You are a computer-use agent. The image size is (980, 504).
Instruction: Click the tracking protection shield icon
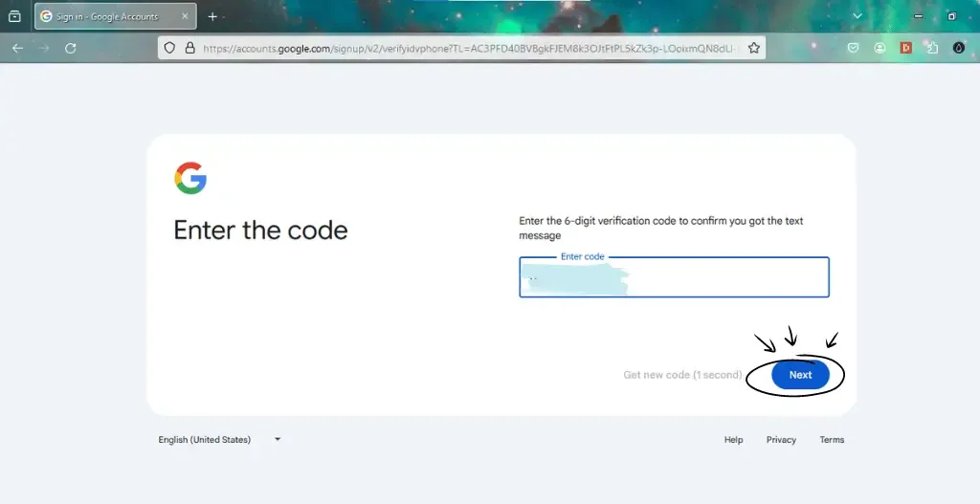click(169, 48)
